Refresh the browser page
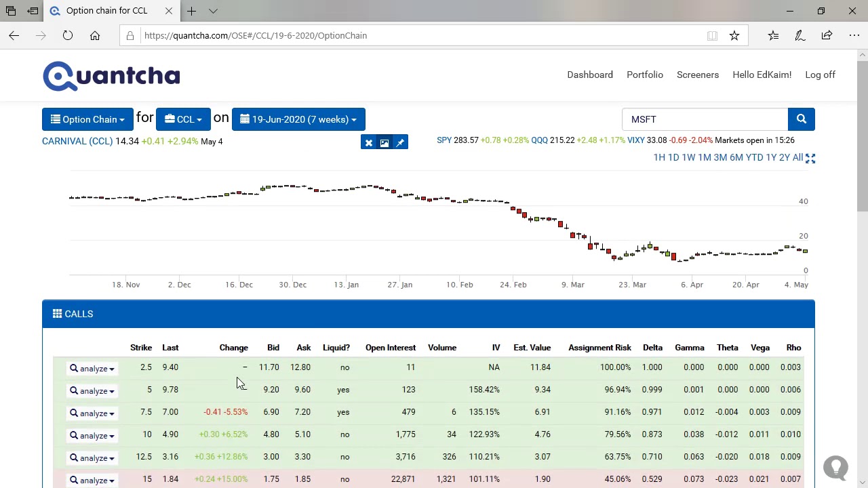This screenshot has width=868, height=488. click(x=68, y=35)
